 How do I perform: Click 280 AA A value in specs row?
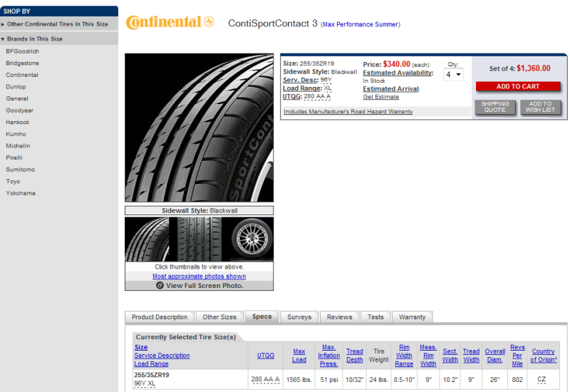click(x=265, y=379)
